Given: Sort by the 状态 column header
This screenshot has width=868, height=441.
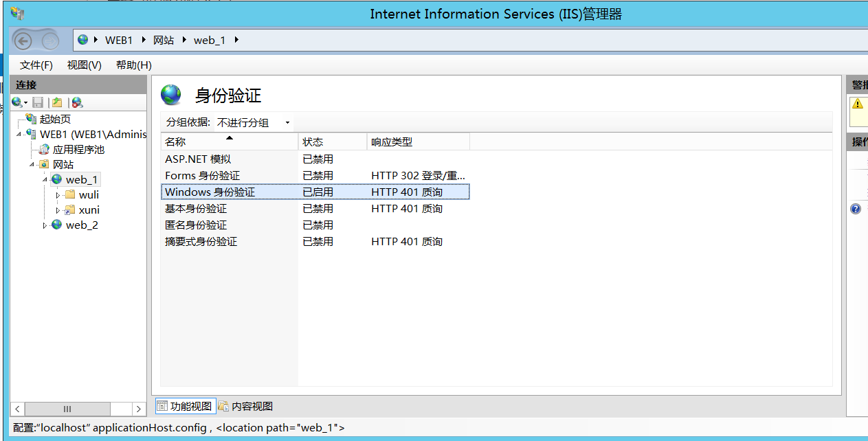Looking at the screenshot, I should click(x=333, y=142).
